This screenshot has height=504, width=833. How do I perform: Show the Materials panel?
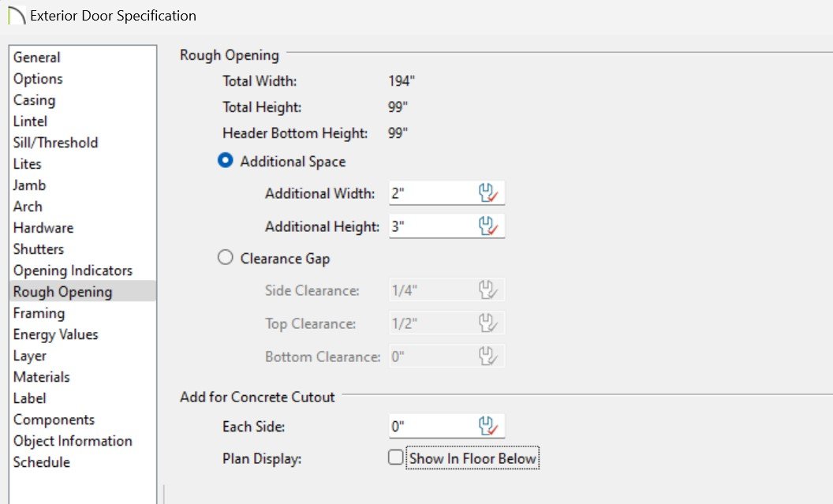[x=41, y=377]
